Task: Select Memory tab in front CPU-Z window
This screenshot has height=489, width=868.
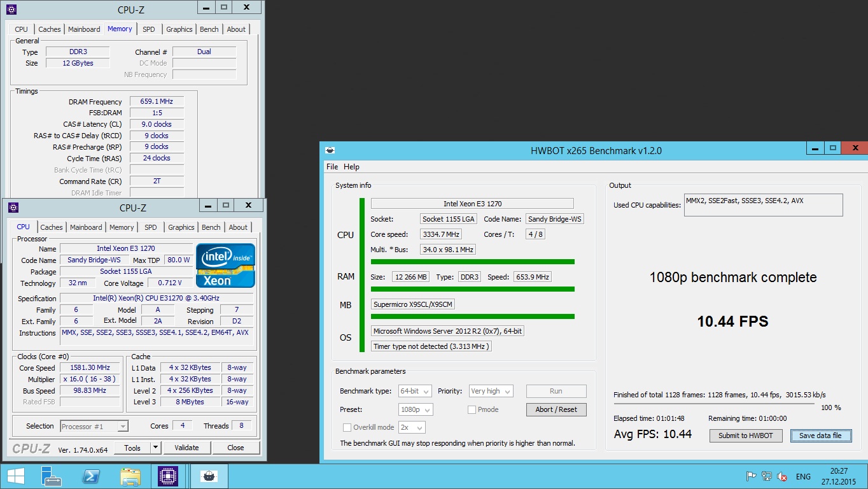Action: [122, 227]
